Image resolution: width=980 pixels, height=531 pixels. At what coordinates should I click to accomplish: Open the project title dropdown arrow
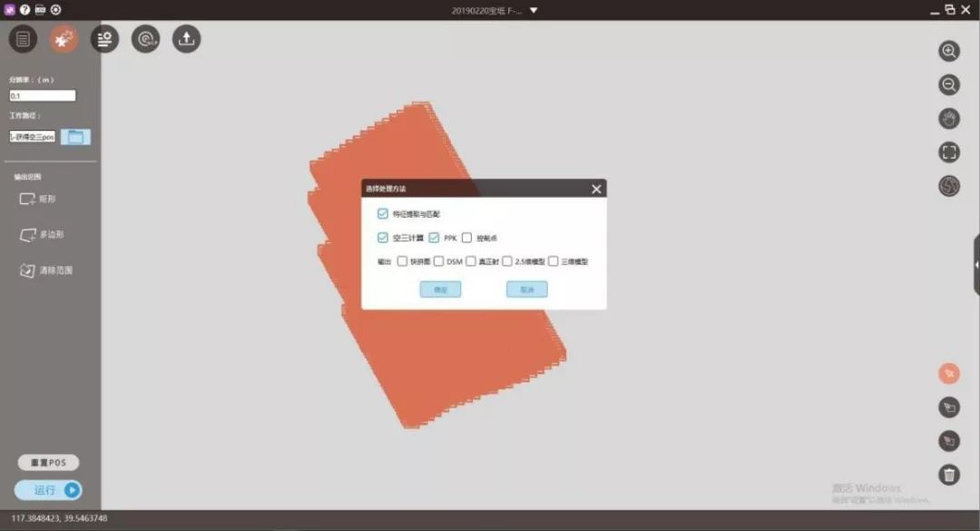point(534,10)
